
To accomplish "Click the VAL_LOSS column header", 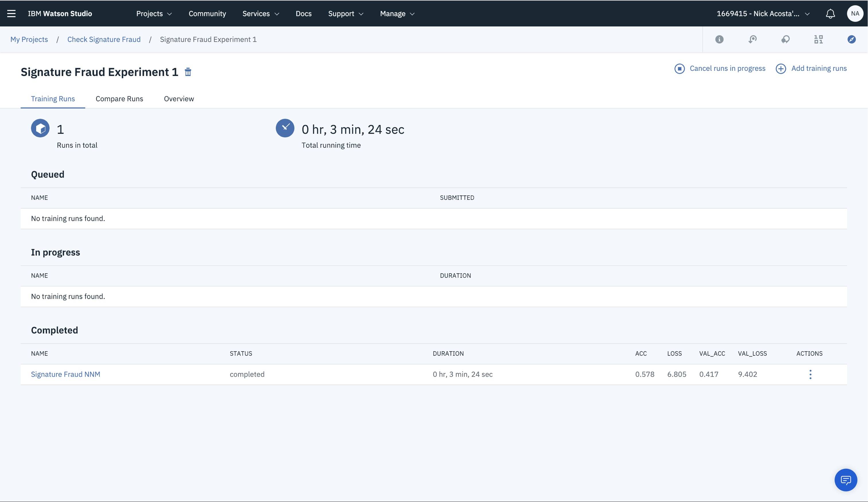I will coord(752,353).
